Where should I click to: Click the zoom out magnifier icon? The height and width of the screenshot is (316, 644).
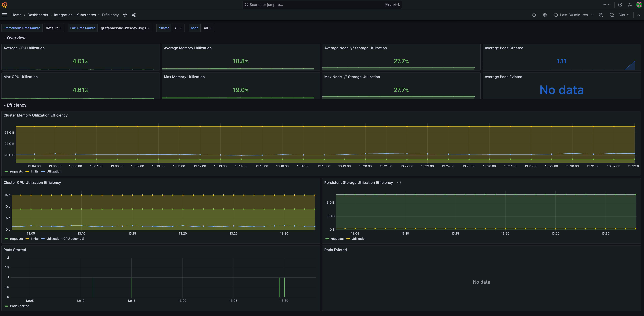[600, 15]
